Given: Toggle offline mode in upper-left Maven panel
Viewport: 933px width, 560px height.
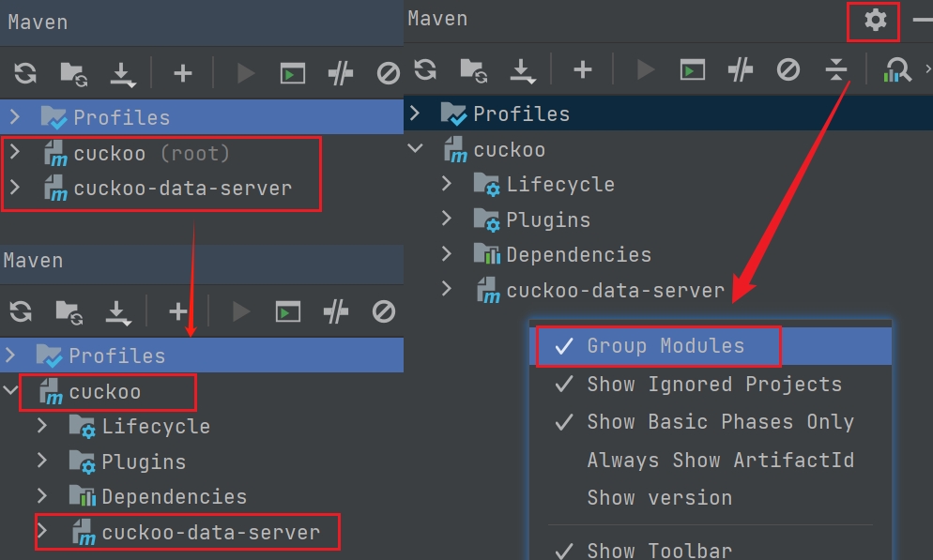Looking at the screenshot, I should [341, 74].
